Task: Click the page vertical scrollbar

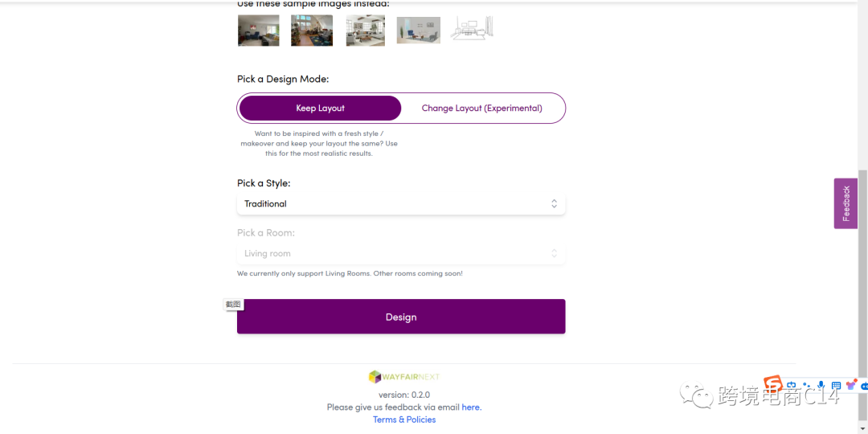Action: click(863, 273)
